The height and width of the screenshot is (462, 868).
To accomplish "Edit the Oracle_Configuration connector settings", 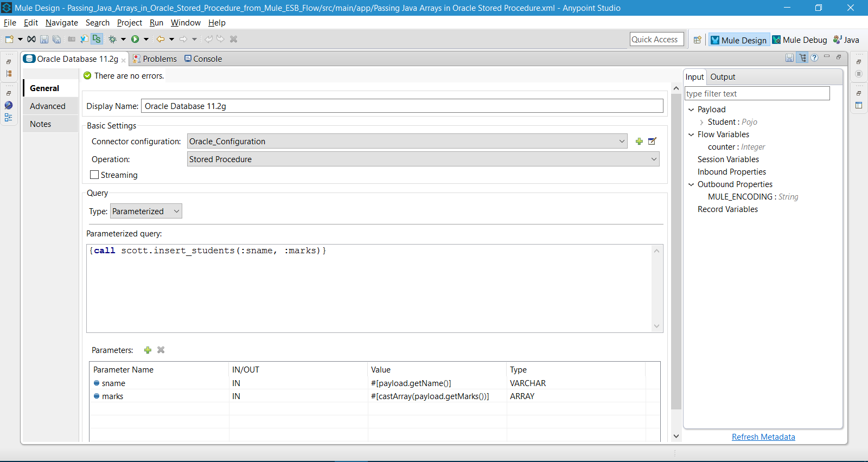I will coord(652,142).
